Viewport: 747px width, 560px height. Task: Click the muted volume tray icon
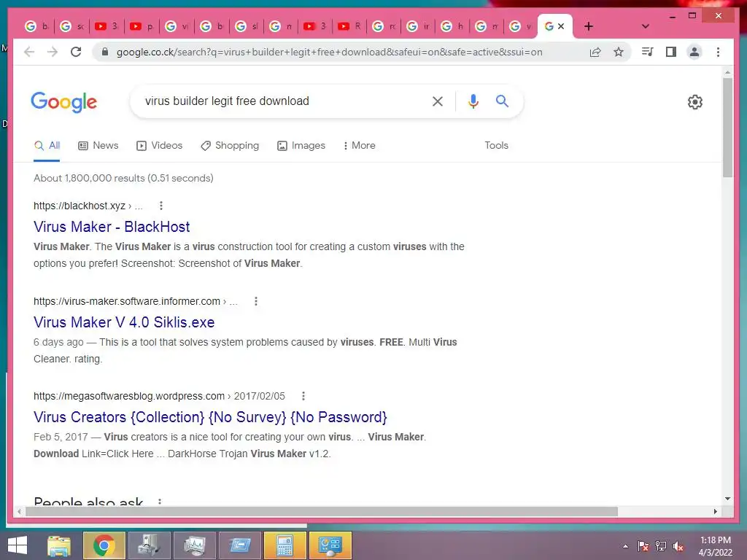678,546
